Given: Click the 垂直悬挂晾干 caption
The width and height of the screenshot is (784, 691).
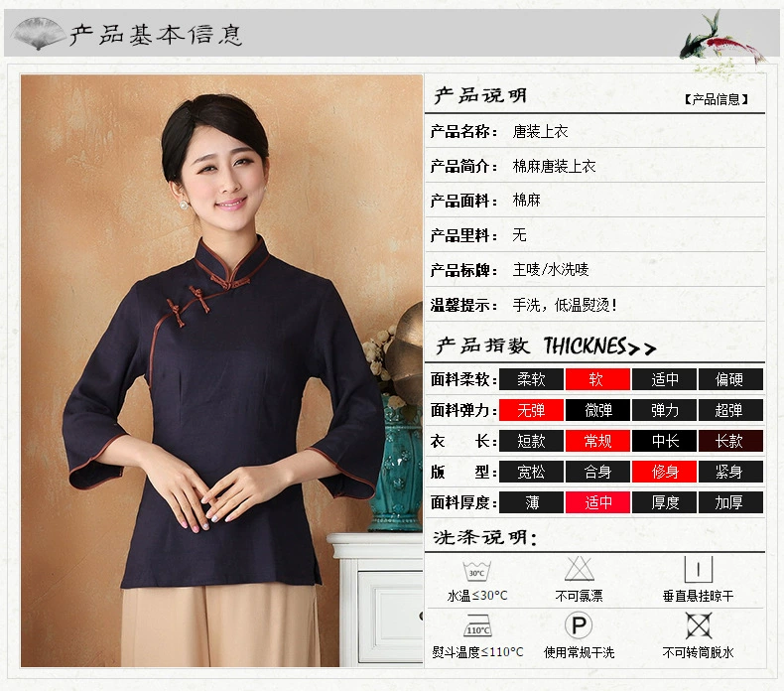Looking at the screenshot, I should [698, 596].
